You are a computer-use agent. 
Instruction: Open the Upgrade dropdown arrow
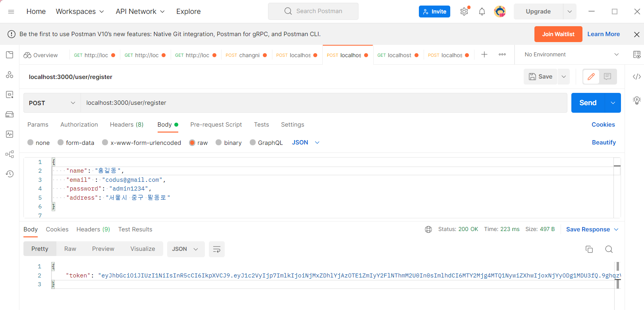(570, 12)
